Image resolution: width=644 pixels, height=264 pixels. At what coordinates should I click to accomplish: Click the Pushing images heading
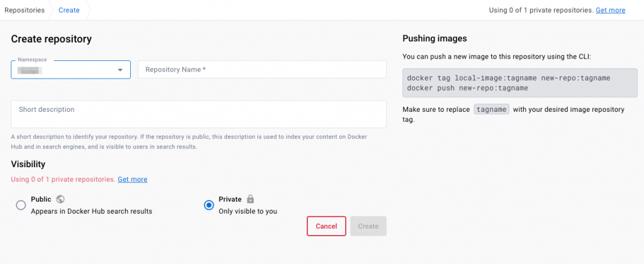(x=435, y=38)
